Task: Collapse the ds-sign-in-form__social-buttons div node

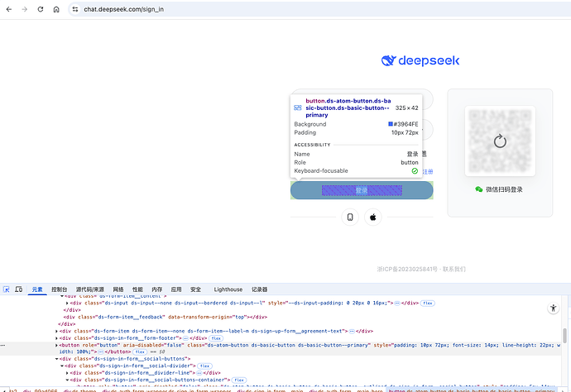Action: [57, 358]
